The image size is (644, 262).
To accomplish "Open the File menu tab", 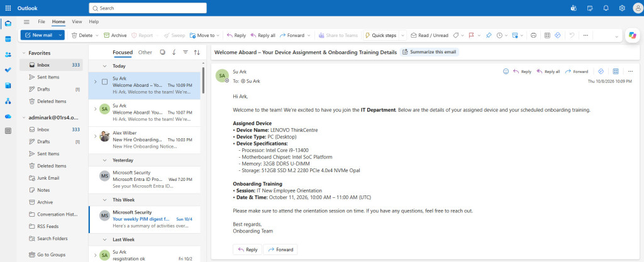I will coord(42,22).
